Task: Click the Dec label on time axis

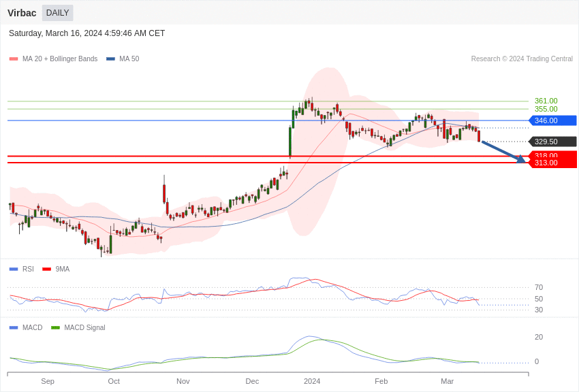Action: [252, 381]
